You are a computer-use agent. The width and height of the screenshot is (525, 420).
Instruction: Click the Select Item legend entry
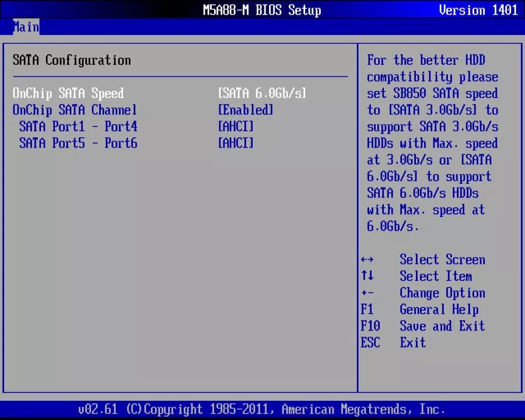(436, 276)
